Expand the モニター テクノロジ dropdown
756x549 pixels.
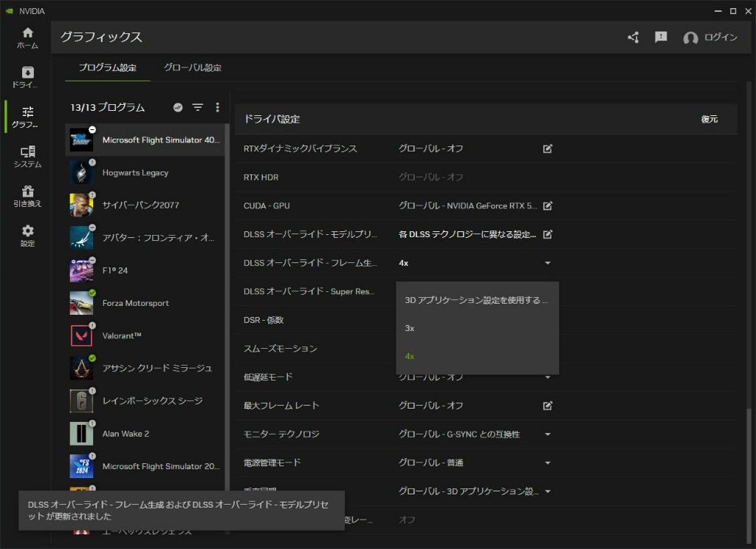(548, 434)
